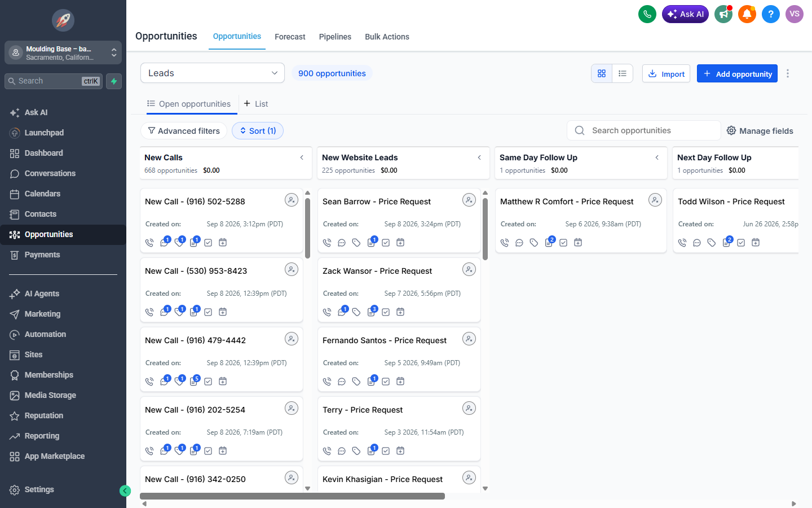
Task: Click the lightning bolt quick actions icon
Action: [x=114, y=81]
